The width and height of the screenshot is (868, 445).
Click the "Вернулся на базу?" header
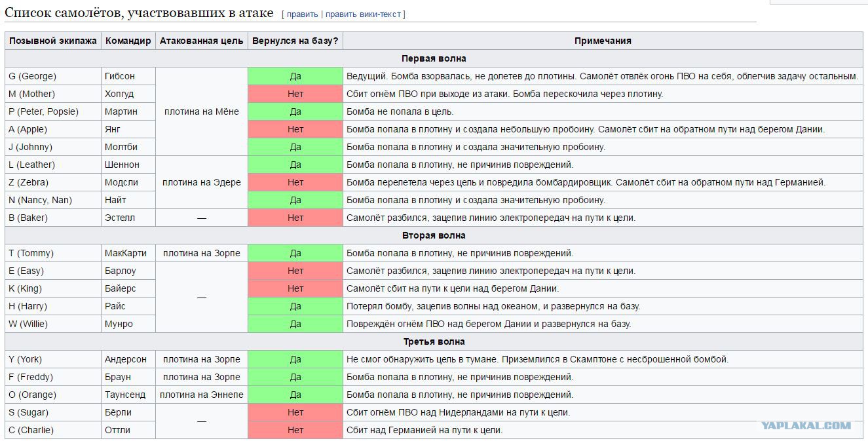(295, 41)
